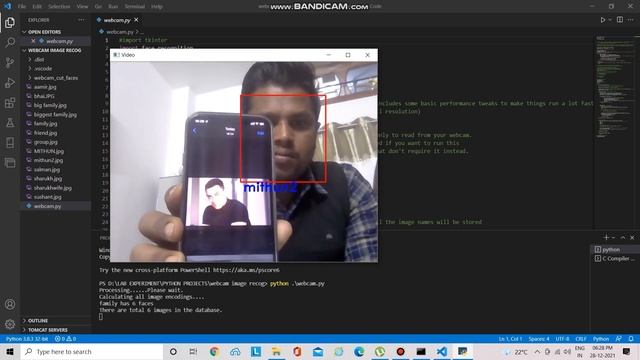This screenshot has width=640, height=360.
Task: Open the Accounts icon in activity bar
Action: (10, 304)
